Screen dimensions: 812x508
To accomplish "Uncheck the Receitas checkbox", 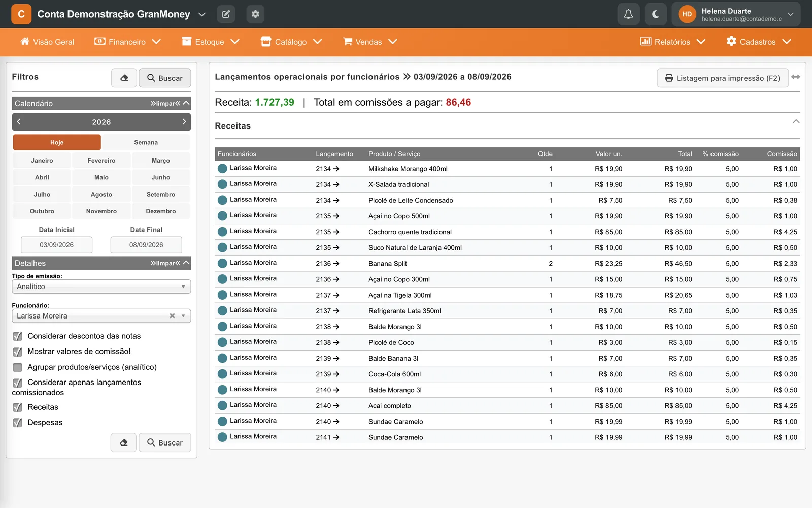I will point(17,407).
